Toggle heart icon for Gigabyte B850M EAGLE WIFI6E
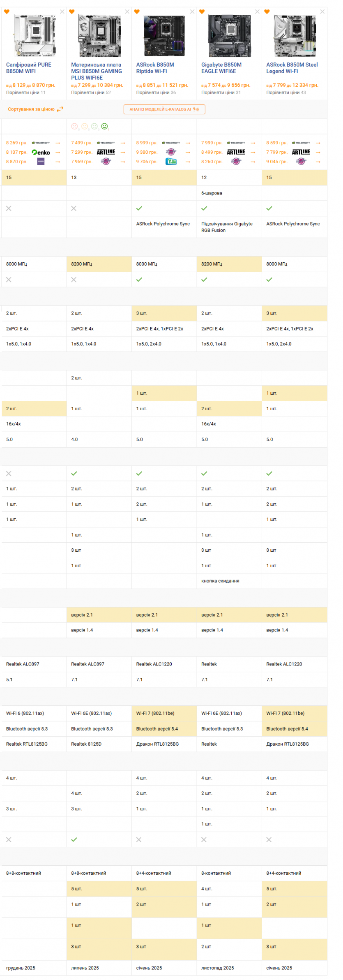 [x=202, y=12]
